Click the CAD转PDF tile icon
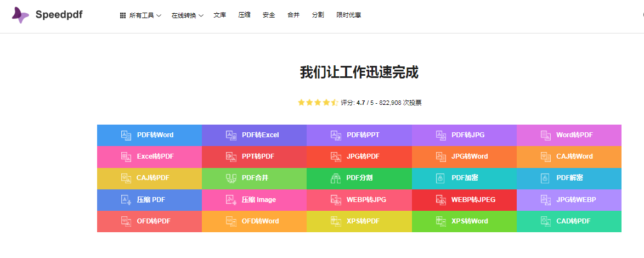Screen dimensions: 644x258 point(546,221)
